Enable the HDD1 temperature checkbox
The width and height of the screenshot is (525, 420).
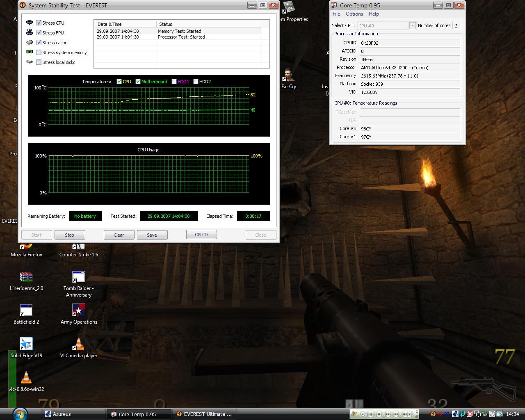click(x=174, y=82)
